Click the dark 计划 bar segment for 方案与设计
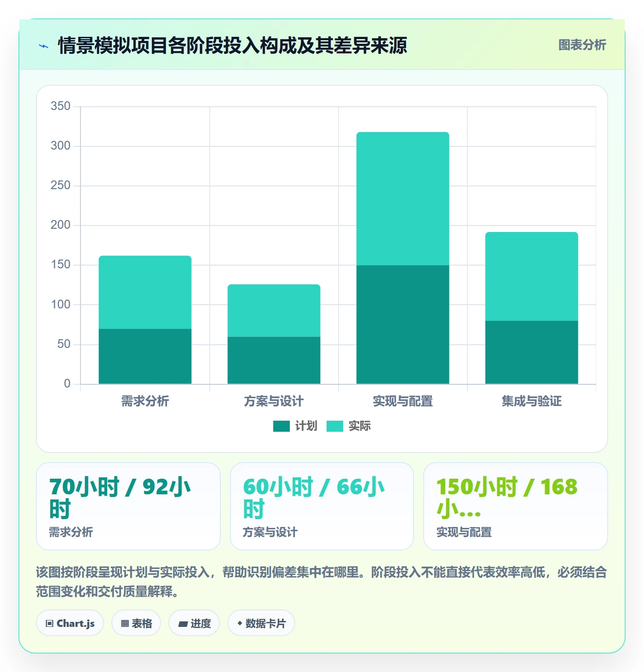 coord(274,360)
